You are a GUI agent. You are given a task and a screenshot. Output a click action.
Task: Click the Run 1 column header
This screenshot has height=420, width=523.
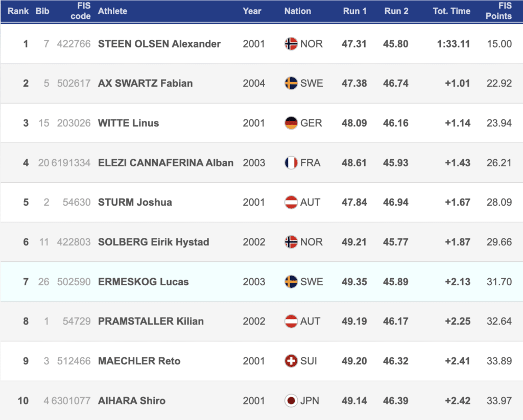pyautogui.click(x=354, y=11)
